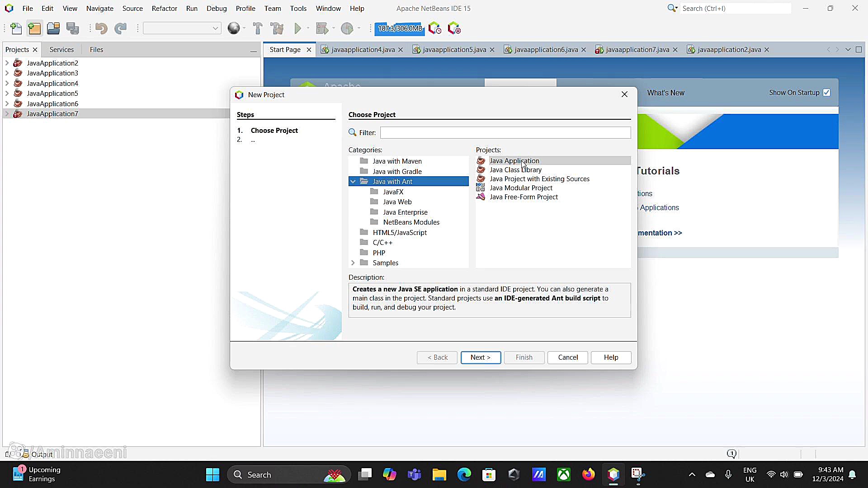Click the Filter text field
This screenshot has height=488, width=868.
click(505, 132)
